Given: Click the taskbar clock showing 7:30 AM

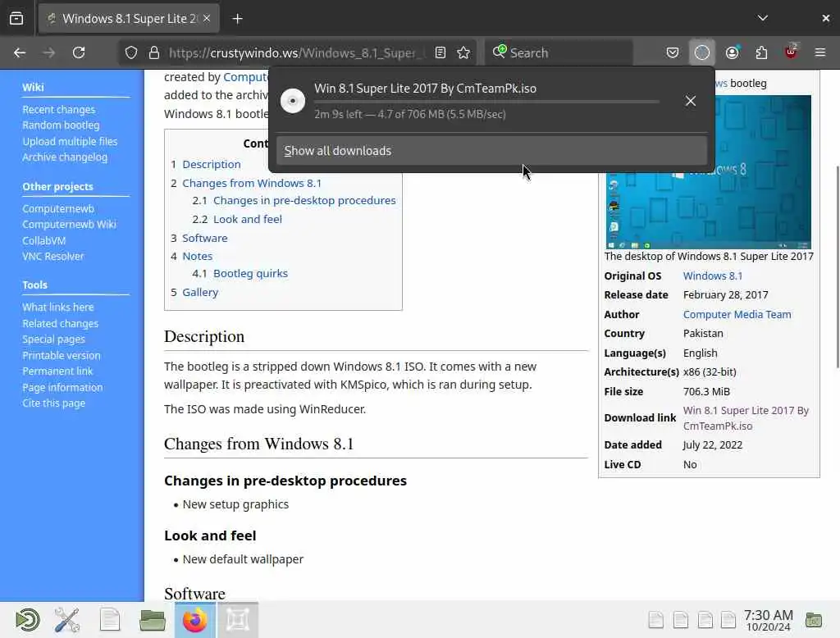Looking at the screenshot, I should click(768, 620).
